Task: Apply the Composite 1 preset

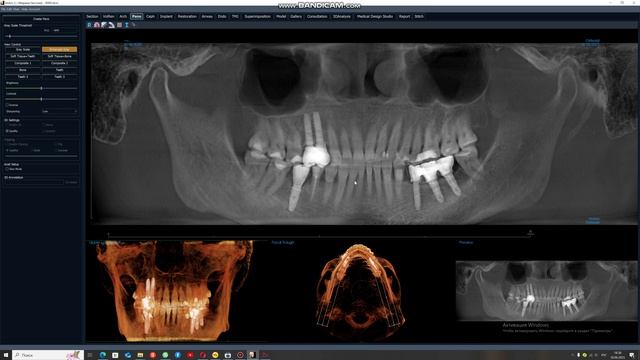Action: point(23,63)
